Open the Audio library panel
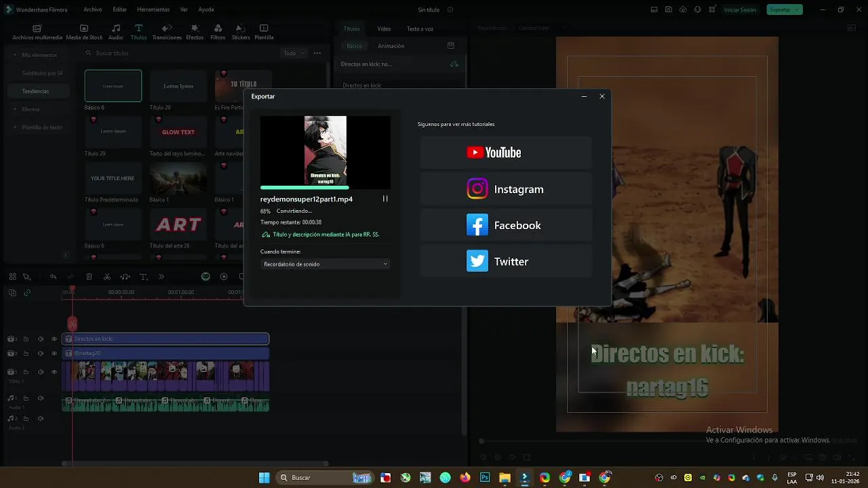This screenshot has width=868, height=488. pyautogui.click(x=116, y=33)
